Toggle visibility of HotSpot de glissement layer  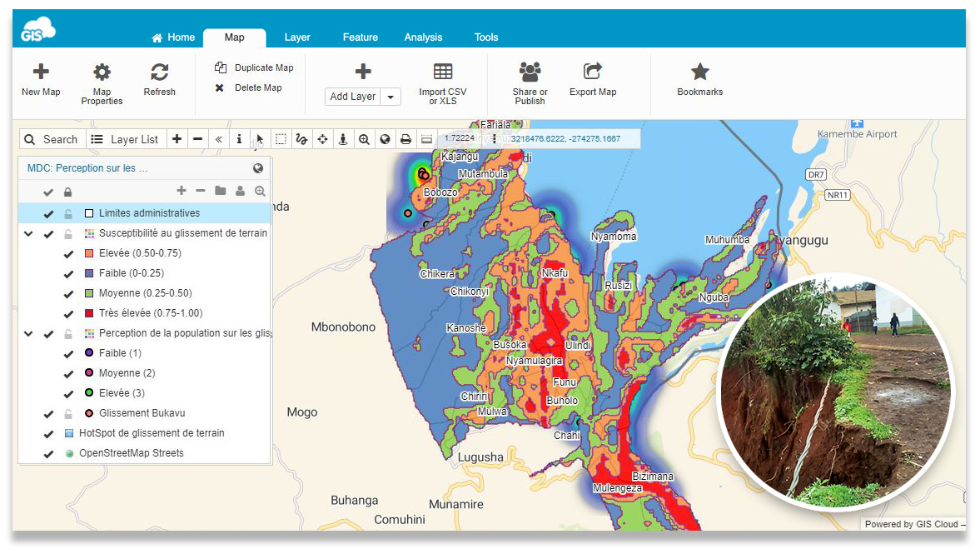click(x=48, y=434)
